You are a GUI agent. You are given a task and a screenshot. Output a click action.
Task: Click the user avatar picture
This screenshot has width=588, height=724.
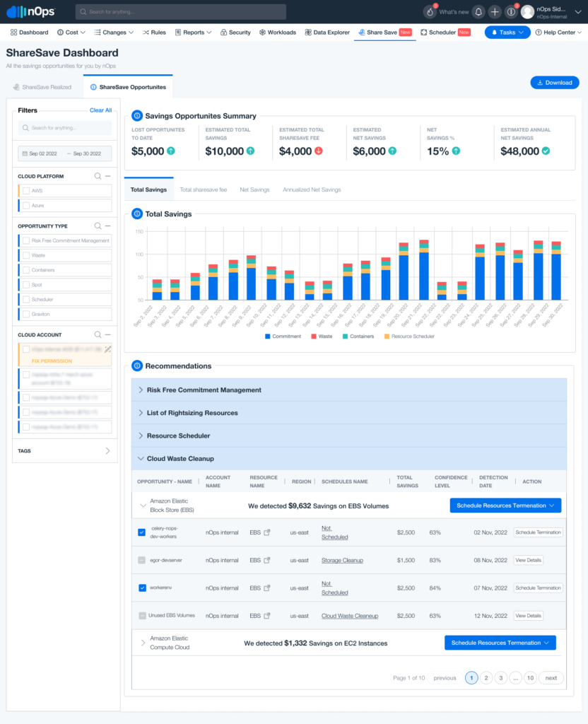click(527, 12)
